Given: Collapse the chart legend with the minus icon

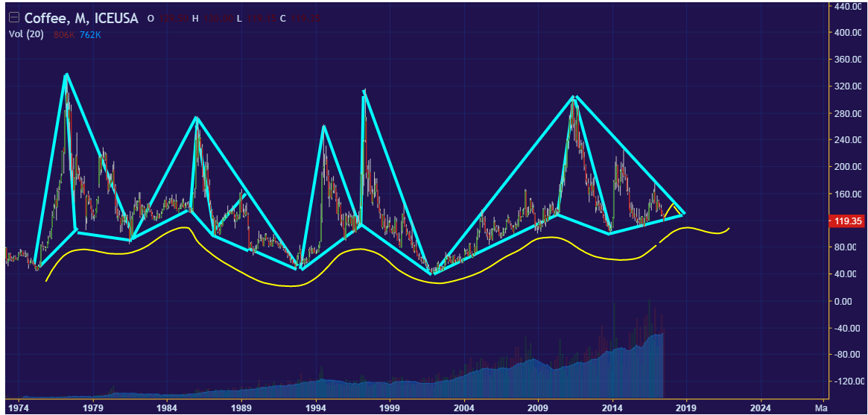Looking at the screenshot, I should pos(13,19).
